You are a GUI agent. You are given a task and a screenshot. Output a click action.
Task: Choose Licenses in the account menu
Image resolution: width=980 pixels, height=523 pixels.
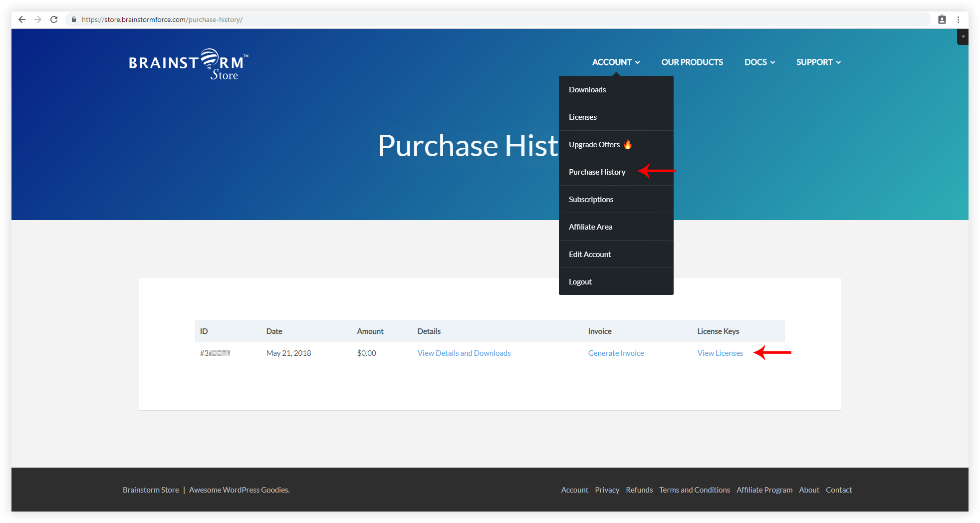[x=582, y=117]
